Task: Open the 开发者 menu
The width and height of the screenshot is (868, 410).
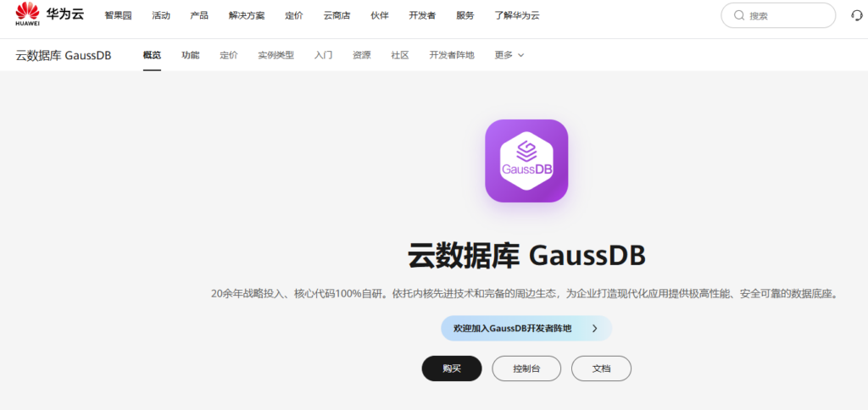Action: 422,15
